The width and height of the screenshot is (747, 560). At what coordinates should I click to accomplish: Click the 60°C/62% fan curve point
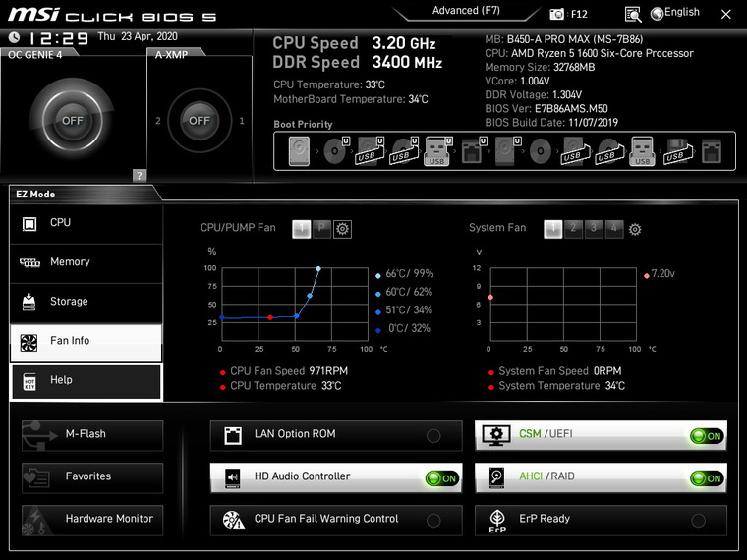click(310, 296)
